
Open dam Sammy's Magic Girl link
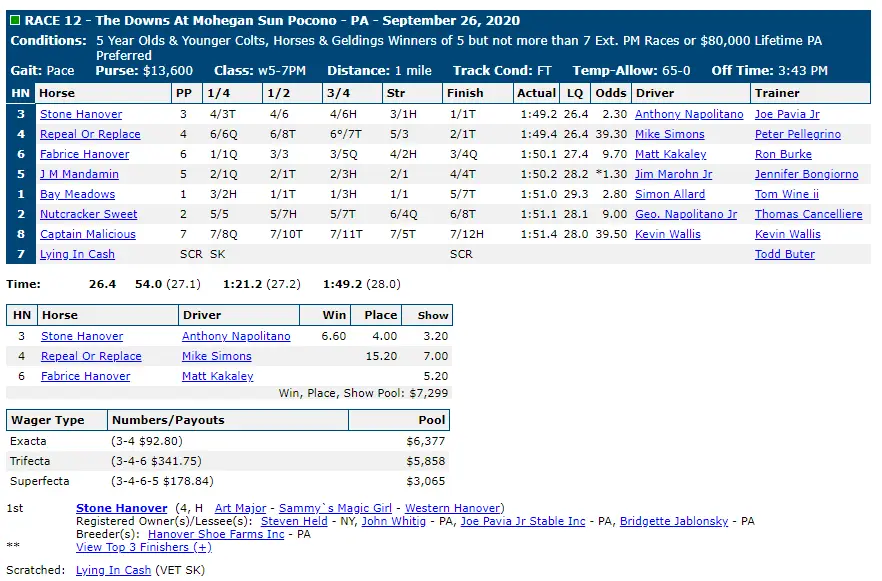pos(335,508)
